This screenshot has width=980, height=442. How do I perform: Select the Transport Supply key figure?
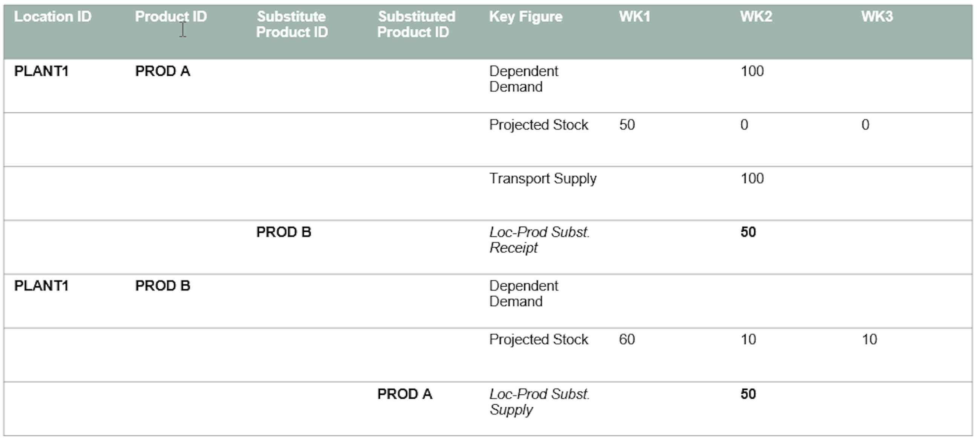(542, 178)
